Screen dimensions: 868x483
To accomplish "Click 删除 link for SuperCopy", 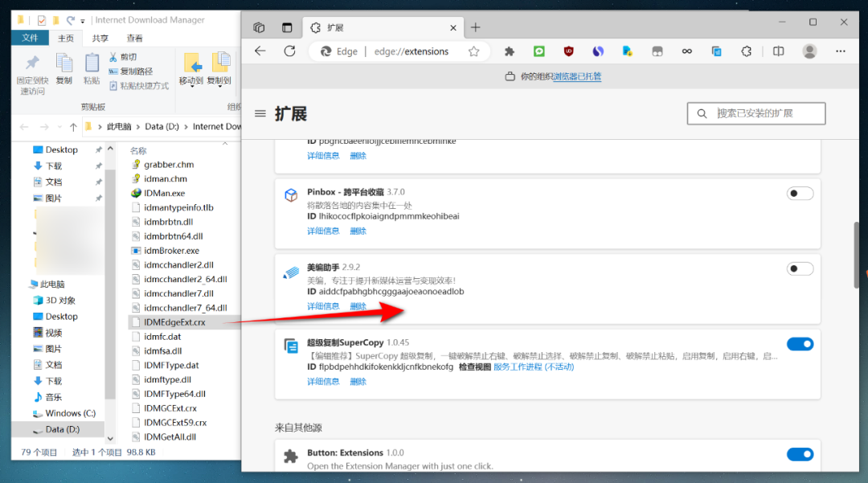I will point(358,381).
